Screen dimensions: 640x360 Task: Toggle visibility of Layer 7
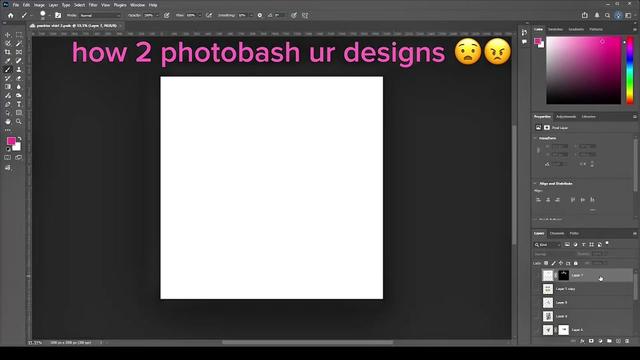pyautogui.click(x=537, y=275)
